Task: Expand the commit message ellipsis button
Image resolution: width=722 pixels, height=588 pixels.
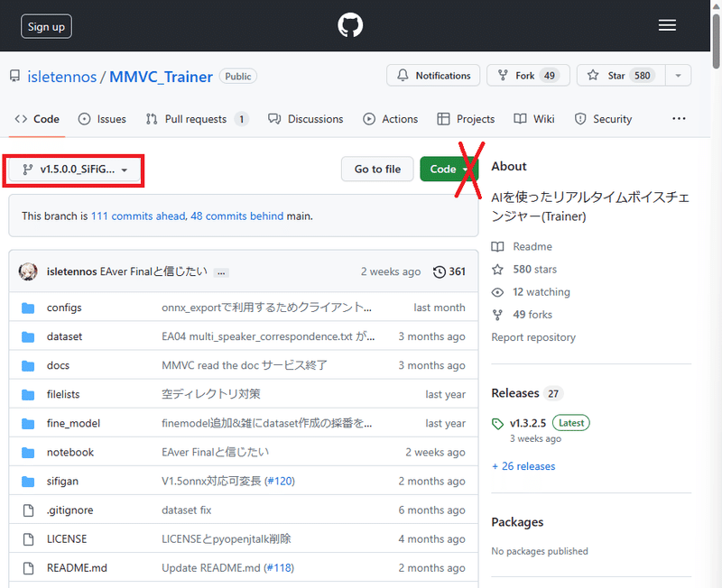Action: [x=221, y=273]
